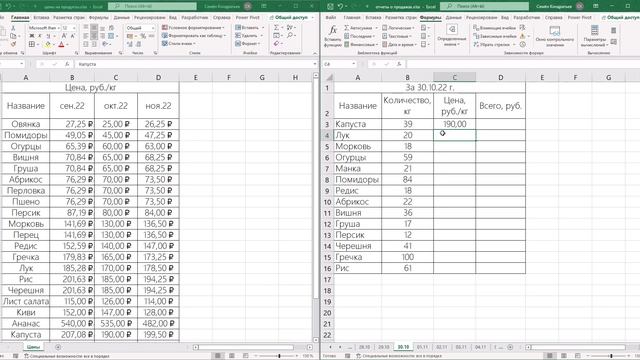Open Cell Styles dropdown

coord(179,43)
